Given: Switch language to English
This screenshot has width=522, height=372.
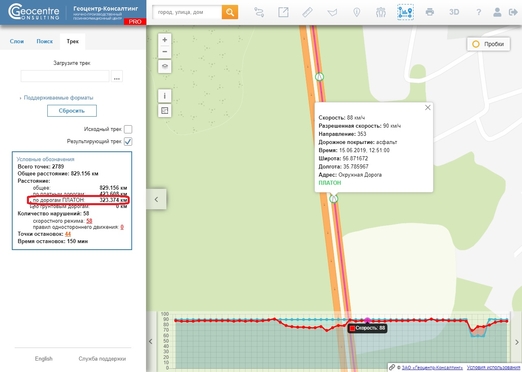Looking at the screenshot, I should pos(44,359).
